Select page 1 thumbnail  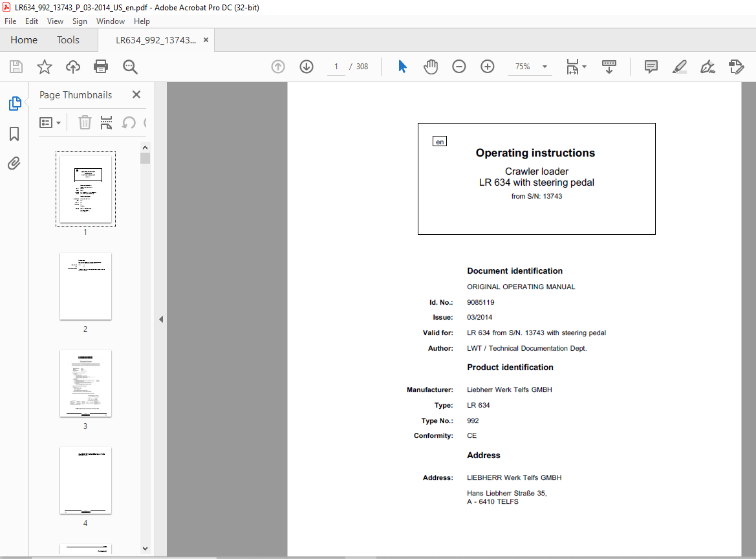click(x=86, y=189)
